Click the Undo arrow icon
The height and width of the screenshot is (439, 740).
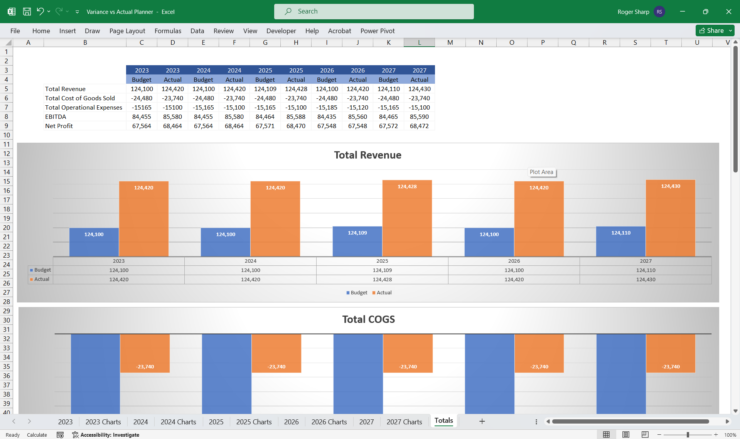[x=40, y=11]
